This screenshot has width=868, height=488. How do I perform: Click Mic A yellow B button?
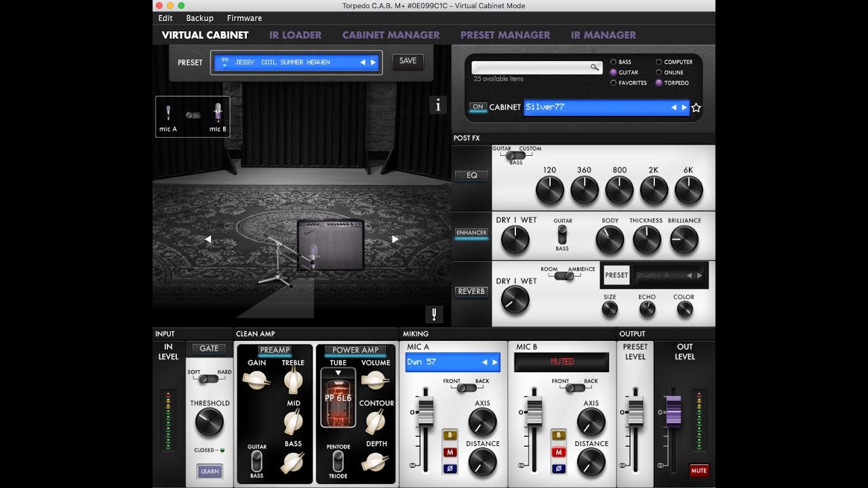click(448, 435)
